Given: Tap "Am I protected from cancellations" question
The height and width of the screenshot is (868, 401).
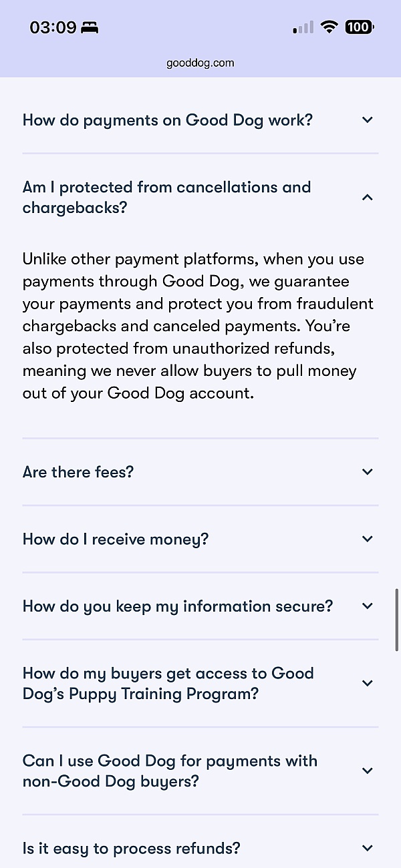Looking at the screenshot, I should click(x=166, y=197).
